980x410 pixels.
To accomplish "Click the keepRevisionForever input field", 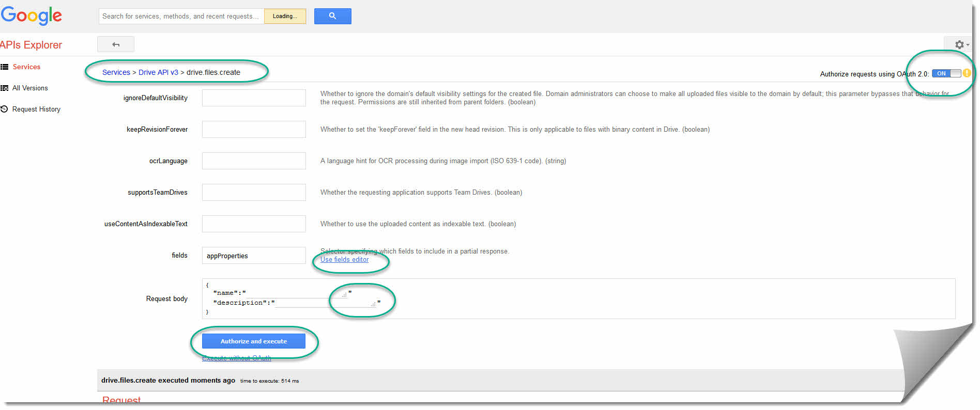I will [x=254, y=130].
